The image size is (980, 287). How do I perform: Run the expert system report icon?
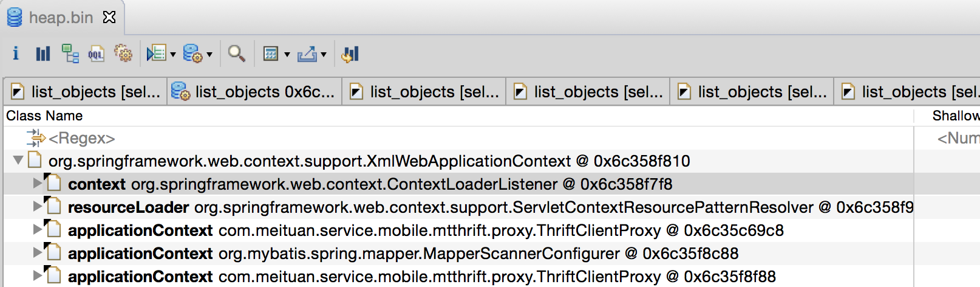(x=192, y=54)
